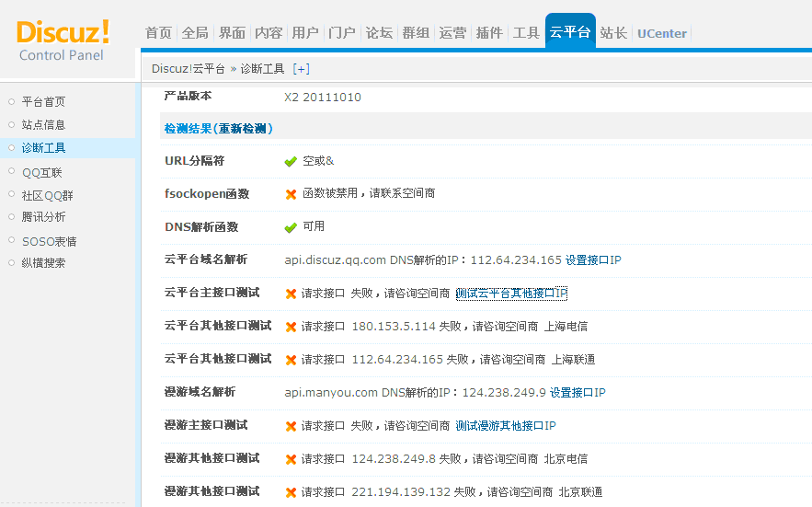This screenshot has height=507, width=812.
Task: Click 重新检测 in the results header
Action: click(242, 129)
